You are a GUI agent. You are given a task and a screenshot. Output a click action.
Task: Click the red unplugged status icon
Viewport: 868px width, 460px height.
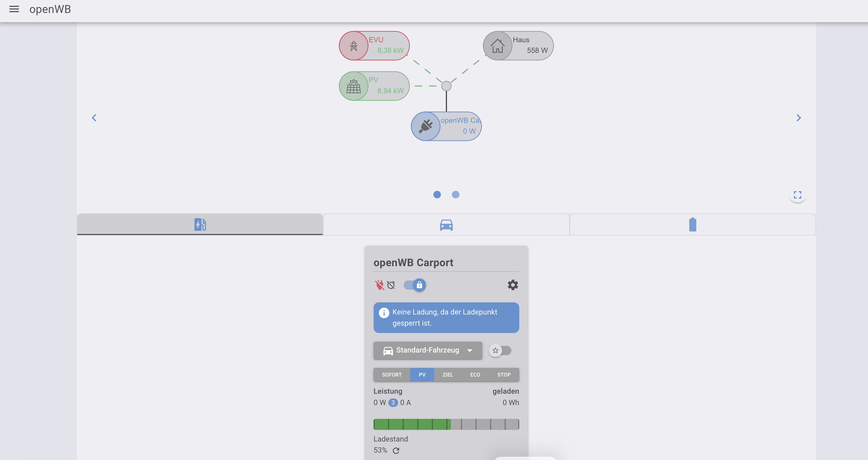tap(379, 285)
